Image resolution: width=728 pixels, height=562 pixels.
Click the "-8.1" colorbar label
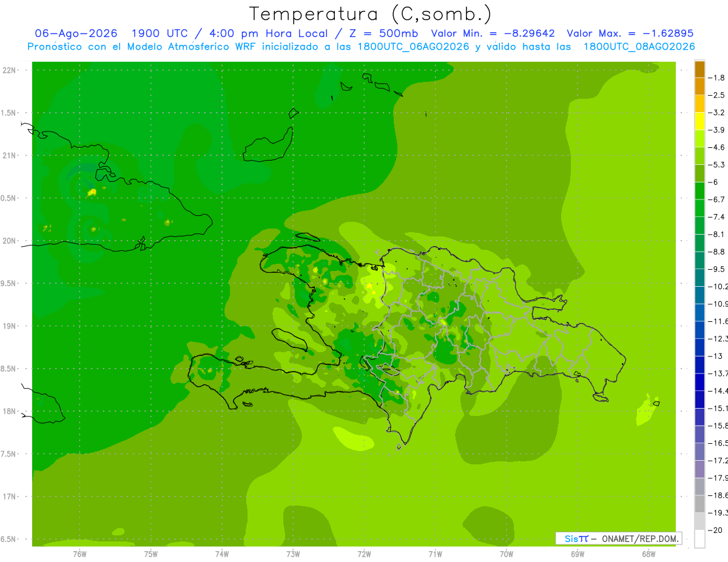[x=716, y=234]
